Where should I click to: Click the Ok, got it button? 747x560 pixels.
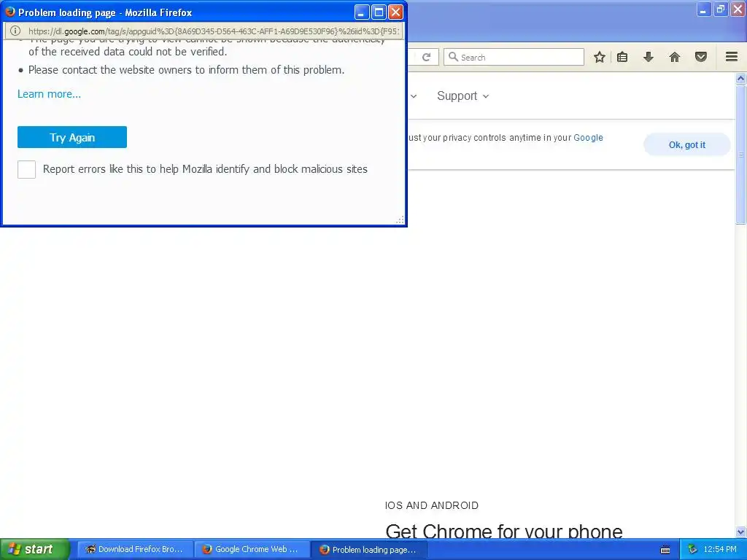tap(686, 145)
